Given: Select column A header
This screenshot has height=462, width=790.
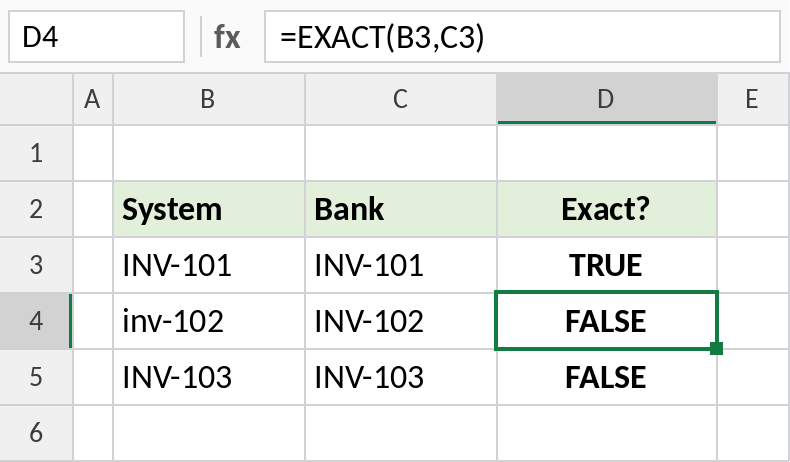Looking at the screenshot, I should [x=93, y=99].
